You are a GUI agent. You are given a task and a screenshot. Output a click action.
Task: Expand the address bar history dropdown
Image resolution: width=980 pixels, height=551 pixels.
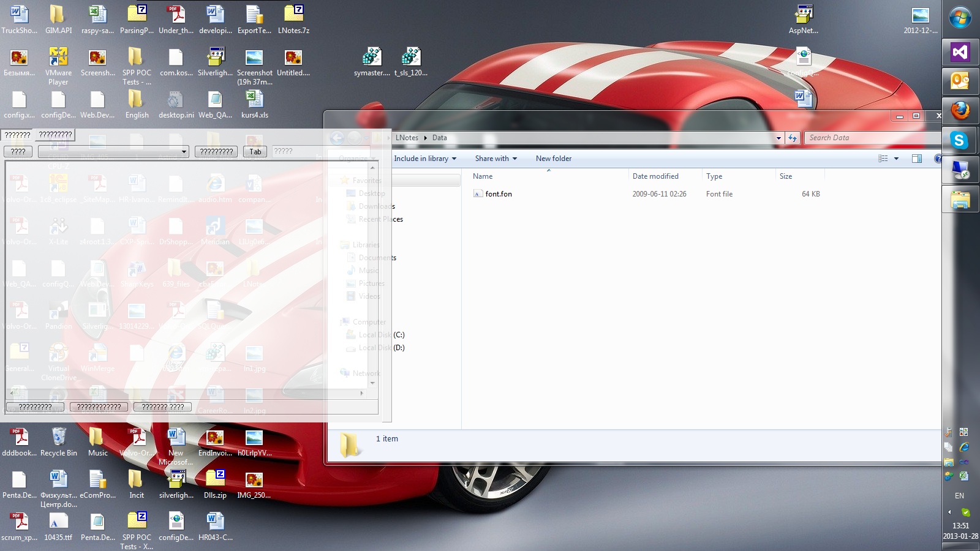point(778,138)
